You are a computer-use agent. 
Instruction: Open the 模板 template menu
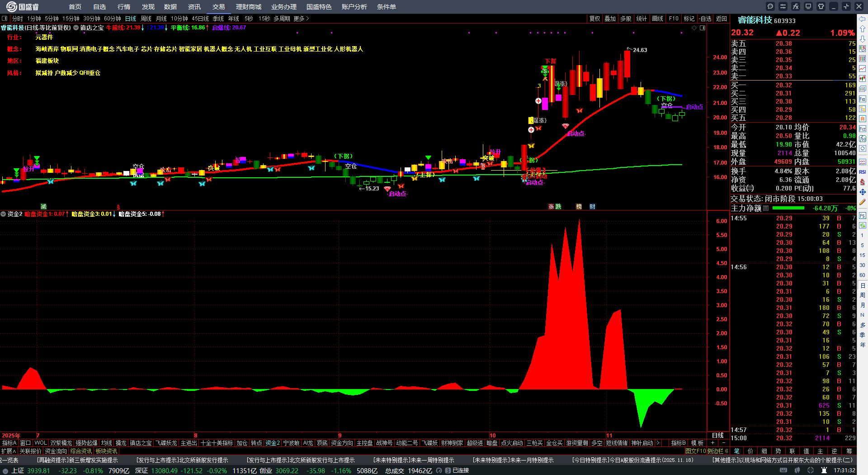point(697,443)
